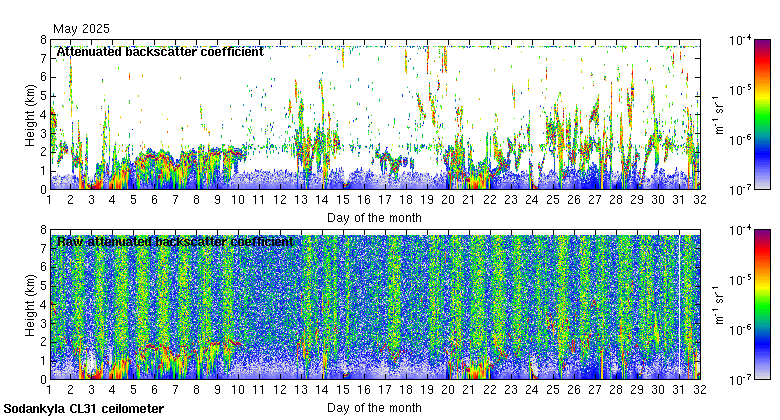Viewport: 780px width, 420px height.
Task: Click the top plot's color scale bar
Action: pyautogui.click(x=762, y=114)
